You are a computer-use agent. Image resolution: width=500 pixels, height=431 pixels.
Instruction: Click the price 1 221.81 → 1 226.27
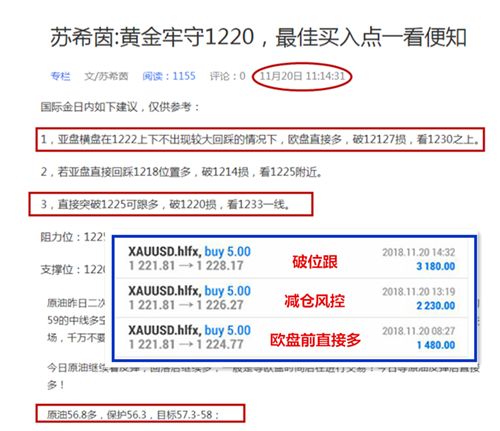pyautogui.click(x=186, y=305)
